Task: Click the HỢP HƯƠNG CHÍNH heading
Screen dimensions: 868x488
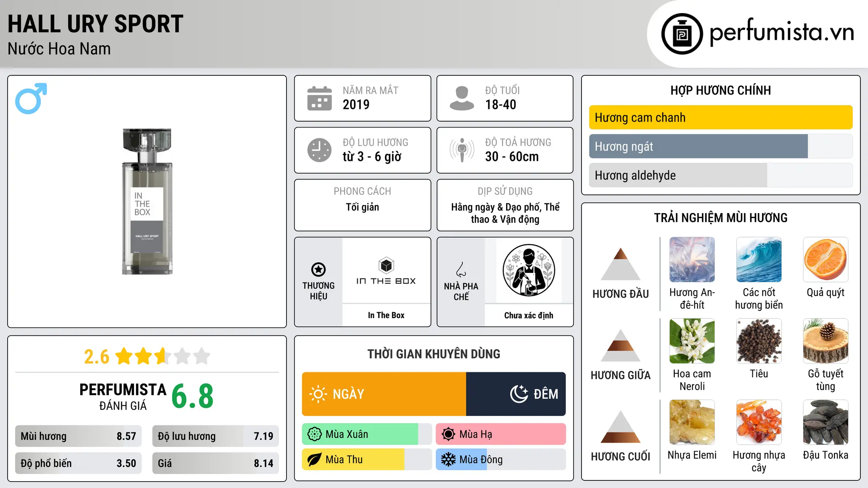Action: point(721,90)
